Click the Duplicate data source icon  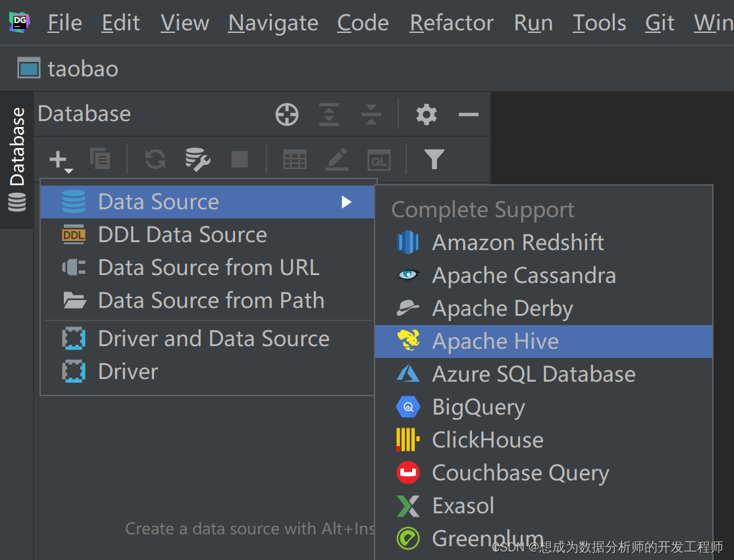pos(100,159)
